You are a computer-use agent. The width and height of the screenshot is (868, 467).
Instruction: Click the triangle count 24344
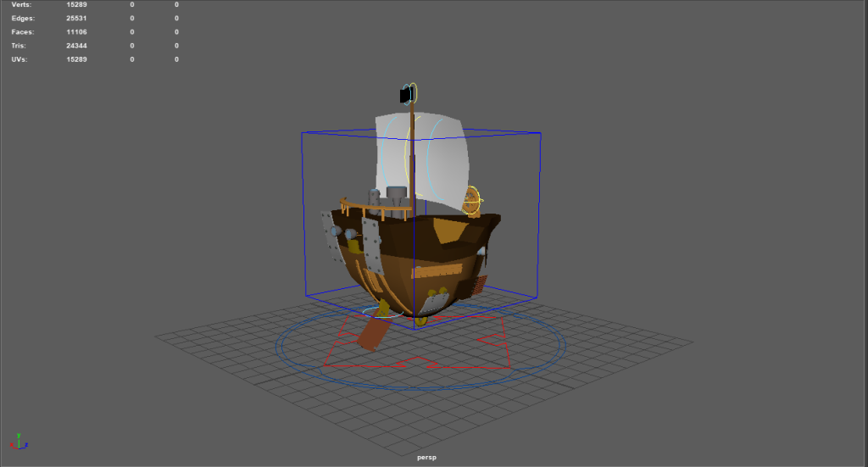coord(76,46)
